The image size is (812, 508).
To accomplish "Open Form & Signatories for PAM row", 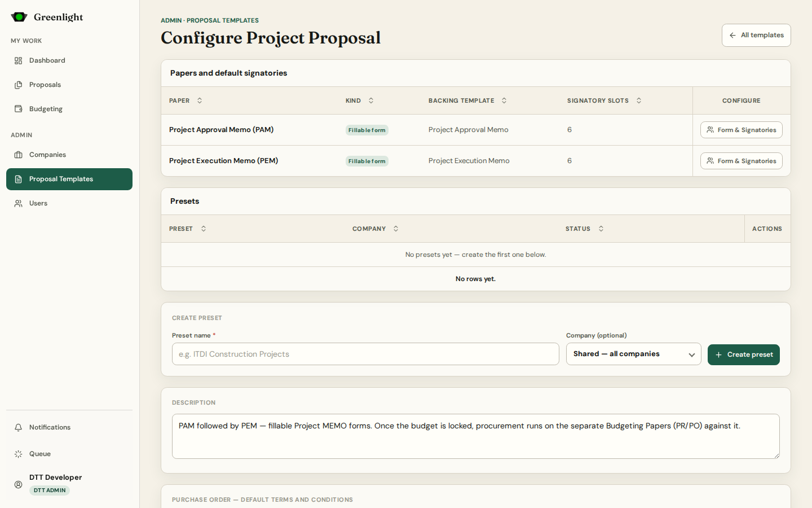I will 742,130.
